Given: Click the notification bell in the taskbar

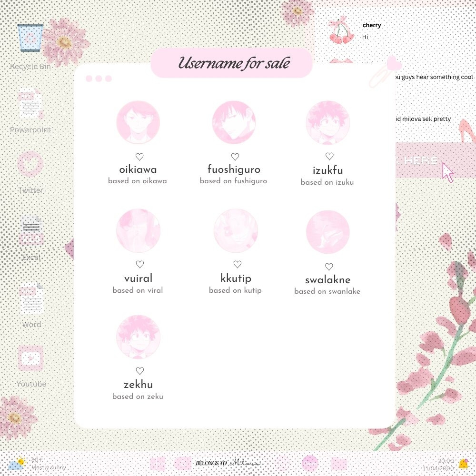Looking at the screenshot, I should point(463,464).
